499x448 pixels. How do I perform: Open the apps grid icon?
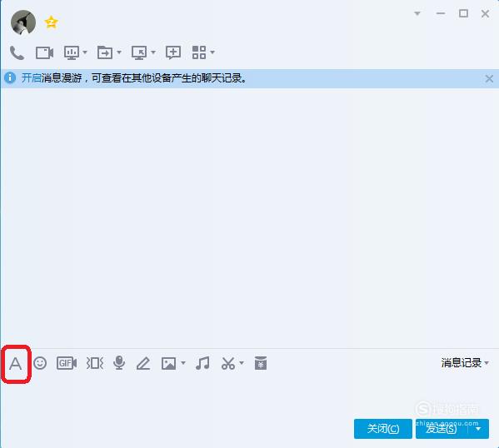[x=199, y=52]
